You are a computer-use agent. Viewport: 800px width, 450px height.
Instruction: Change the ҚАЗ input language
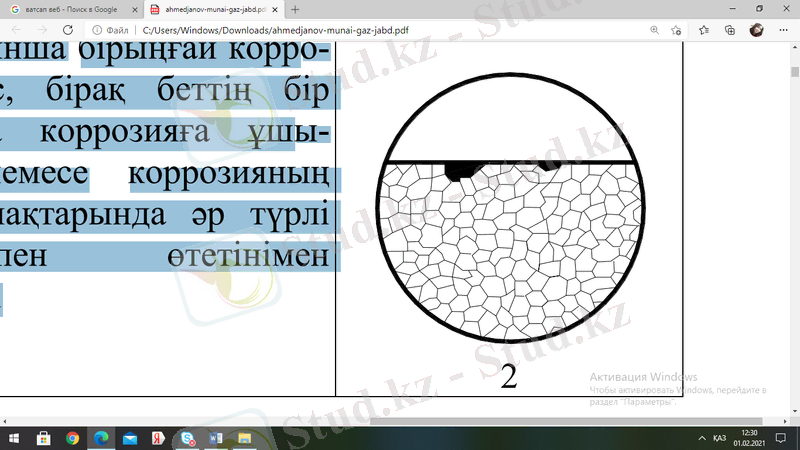coord(719,438)
